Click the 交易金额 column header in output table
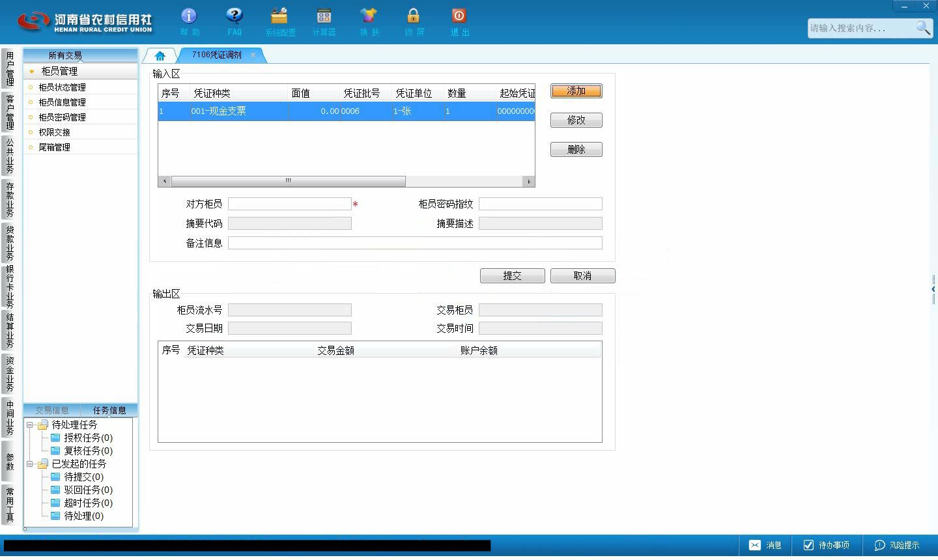The height and width of the screenshot is (560, 938). tap(385, 350)
